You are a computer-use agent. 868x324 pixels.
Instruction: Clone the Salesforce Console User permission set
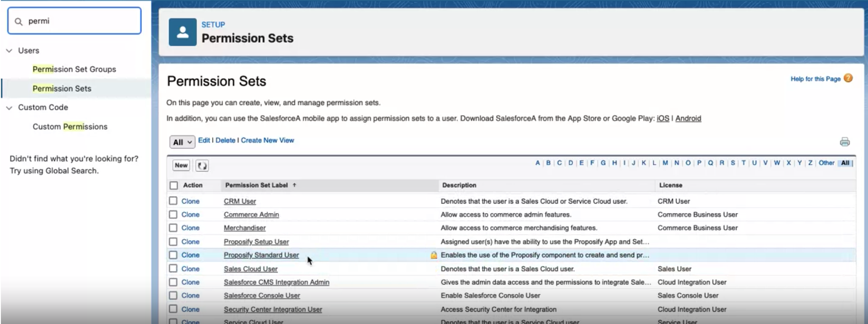tap(190, 295)
